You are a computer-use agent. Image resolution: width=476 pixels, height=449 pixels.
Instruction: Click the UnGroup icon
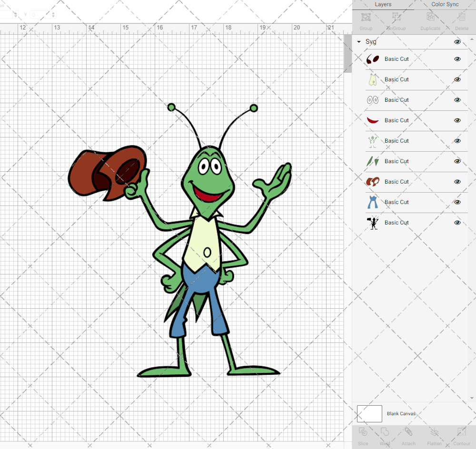coord(396,17)
